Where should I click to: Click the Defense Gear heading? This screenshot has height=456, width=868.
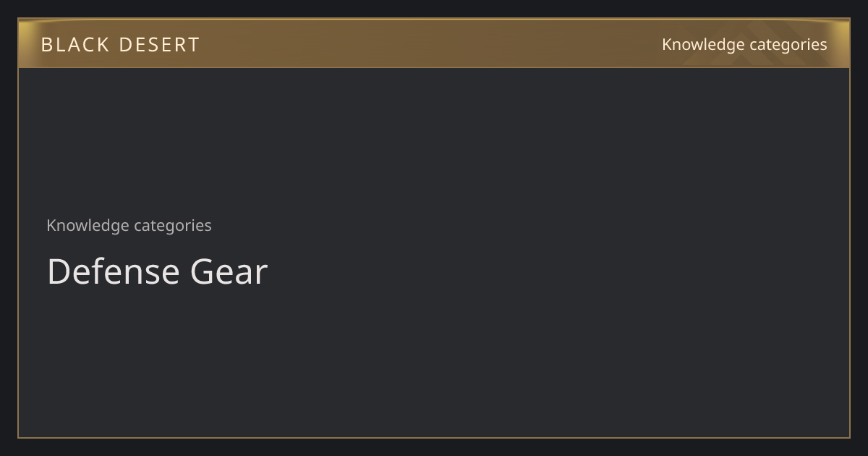point(157,271)
